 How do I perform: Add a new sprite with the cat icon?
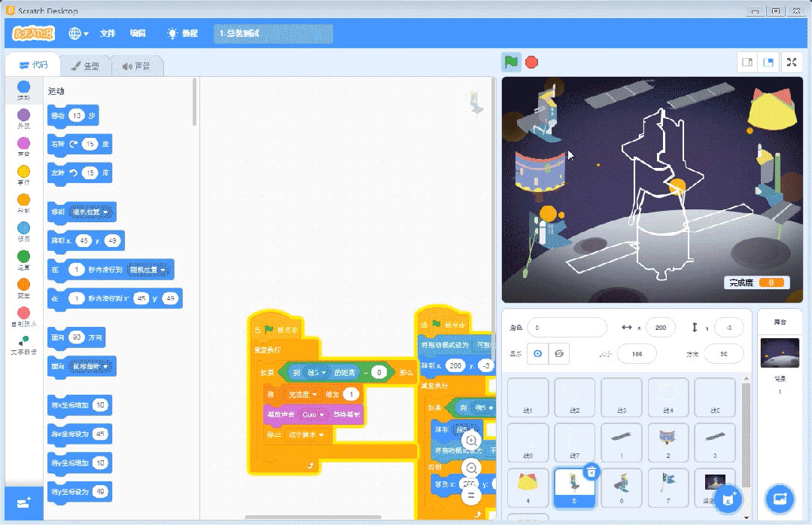(729, 499)
